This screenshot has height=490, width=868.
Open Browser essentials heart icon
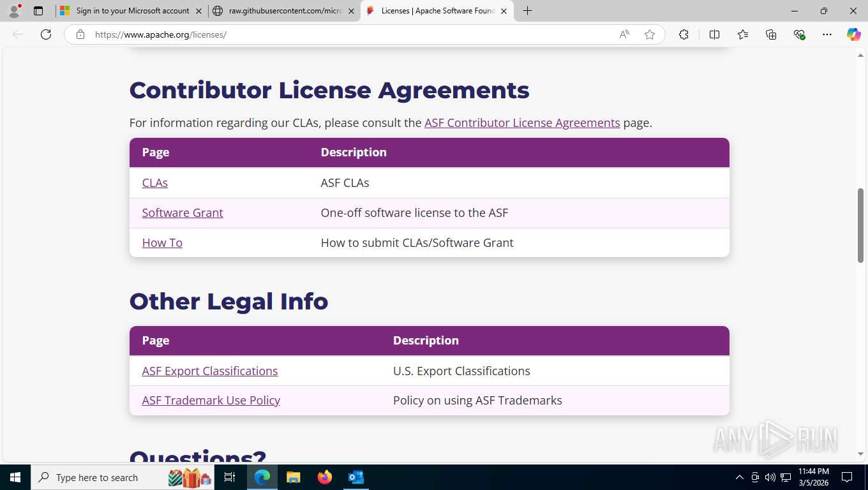pyautogui.click(x=799, y=34)
